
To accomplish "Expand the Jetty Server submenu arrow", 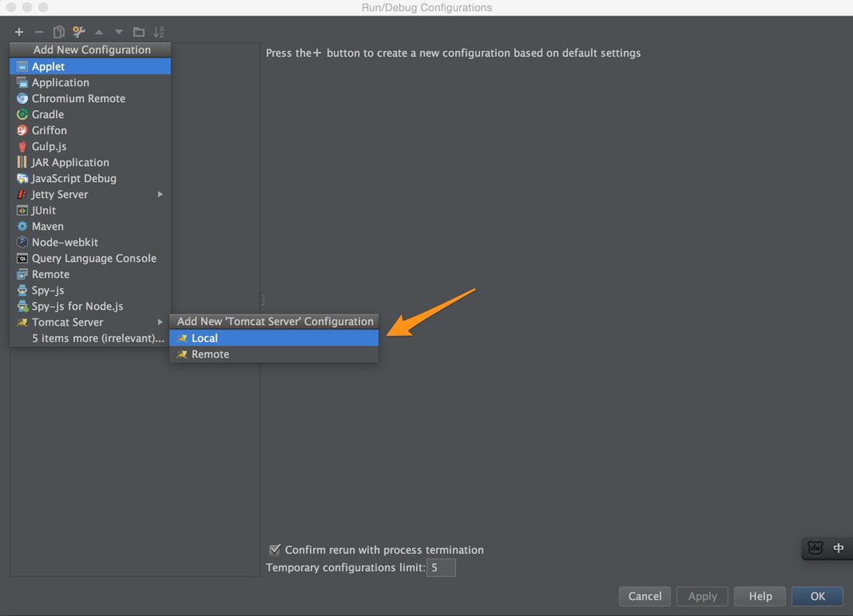I will 160,194.
